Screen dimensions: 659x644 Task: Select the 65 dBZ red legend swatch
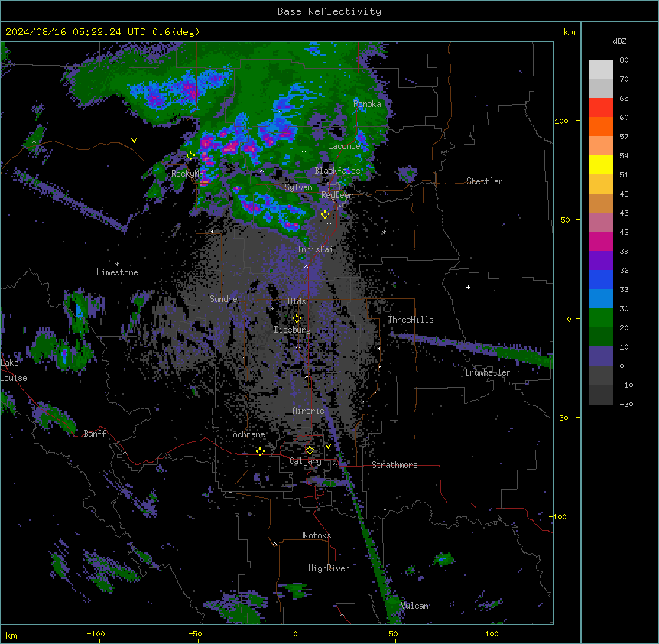pos(601,107)
